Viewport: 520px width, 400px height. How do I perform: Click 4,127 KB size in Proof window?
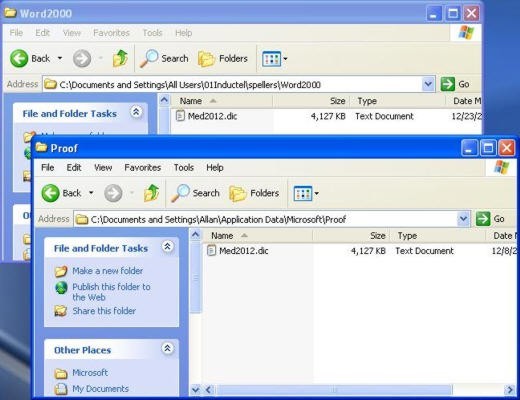click(368, 251)
